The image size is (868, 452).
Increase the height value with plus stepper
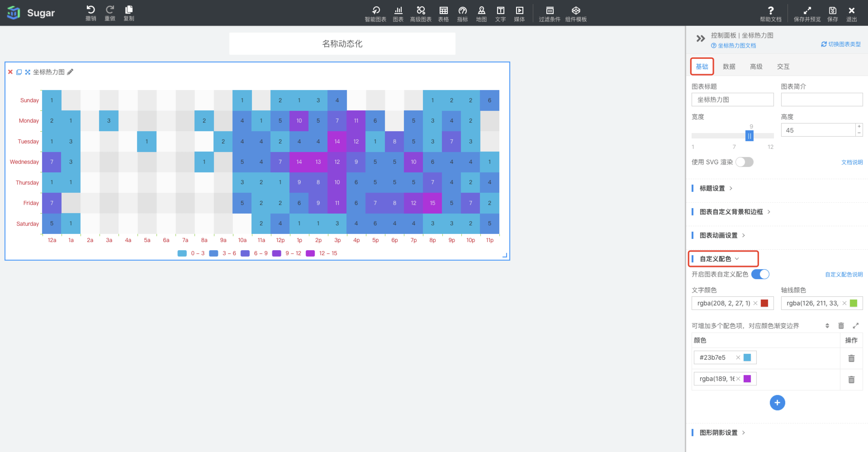(859, 126)
